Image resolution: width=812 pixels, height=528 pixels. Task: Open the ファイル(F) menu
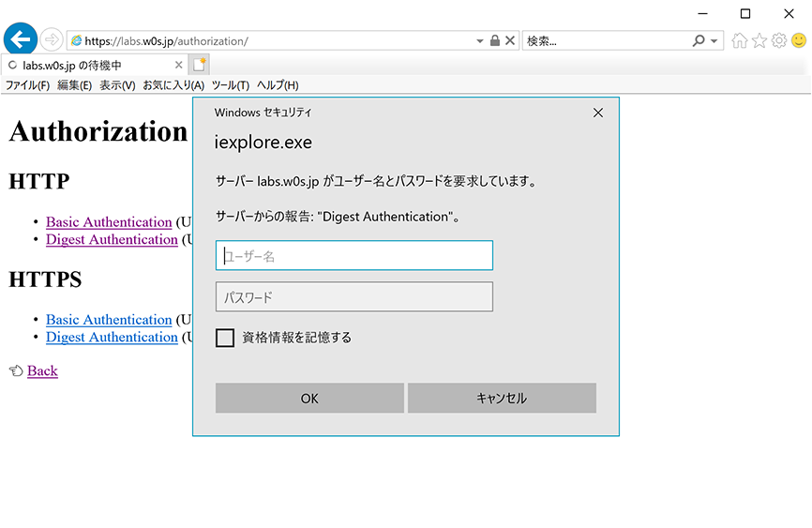(x=28, y=85)
